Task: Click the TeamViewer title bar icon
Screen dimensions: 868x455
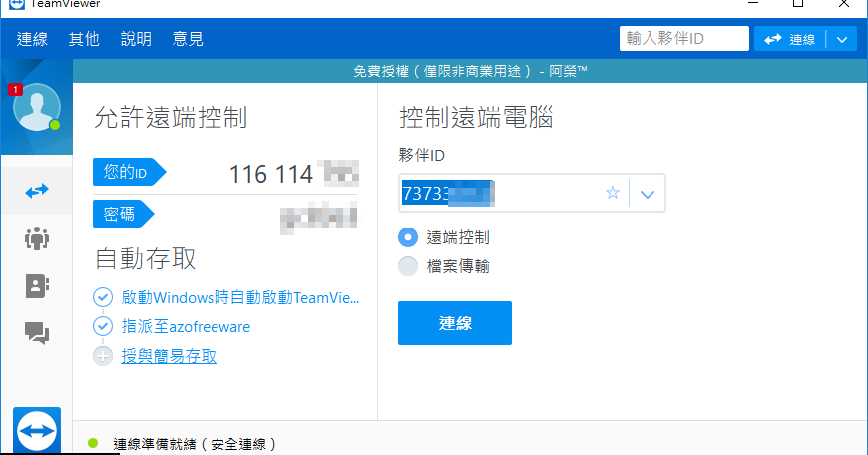Action: pos(17,4)
